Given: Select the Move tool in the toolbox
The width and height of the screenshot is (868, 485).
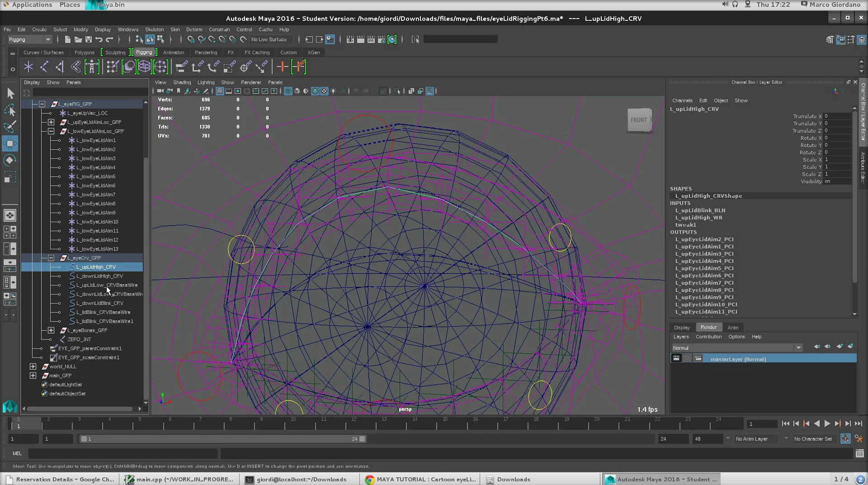Looking at the screenshot, I should (9, 143).
